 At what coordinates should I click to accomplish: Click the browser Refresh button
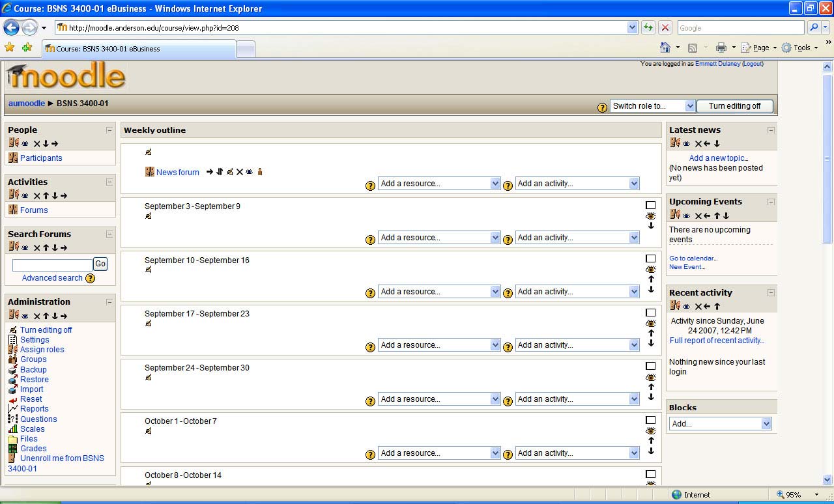point(648,27)
